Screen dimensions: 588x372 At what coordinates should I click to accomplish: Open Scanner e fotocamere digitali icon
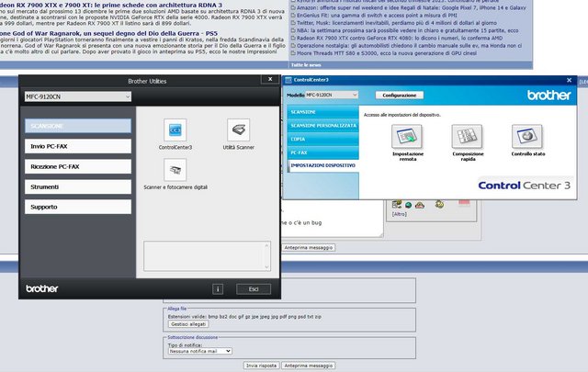175,170
